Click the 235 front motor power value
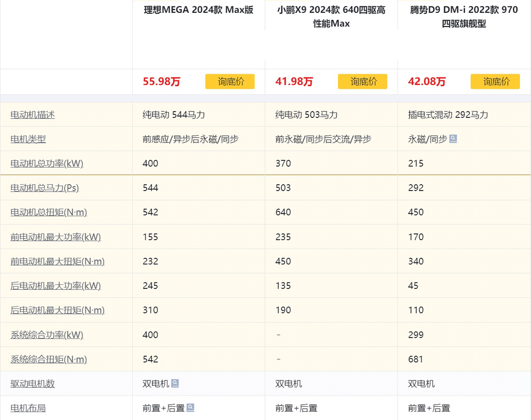 pyautogui.click(x=283, y=237)
